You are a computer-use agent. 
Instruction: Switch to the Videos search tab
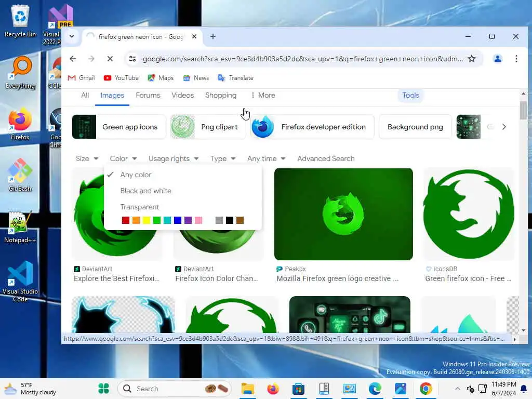(182, 96)
